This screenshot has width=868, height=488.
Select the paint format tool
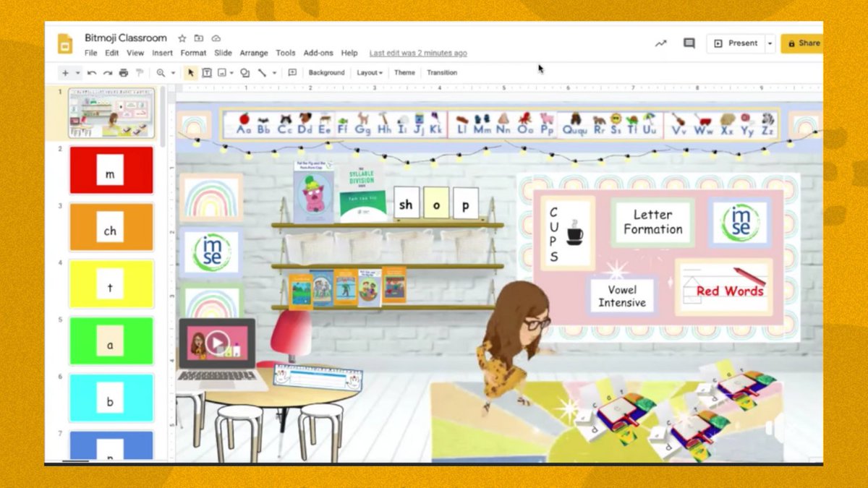click(140, 73)
